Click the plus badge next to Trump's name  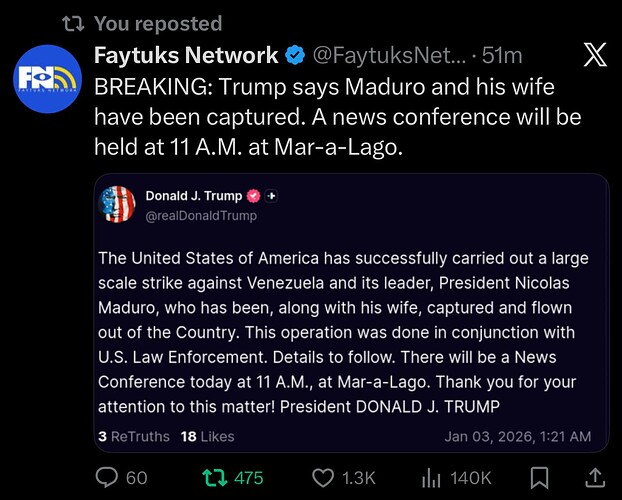(x=271, y=196)
